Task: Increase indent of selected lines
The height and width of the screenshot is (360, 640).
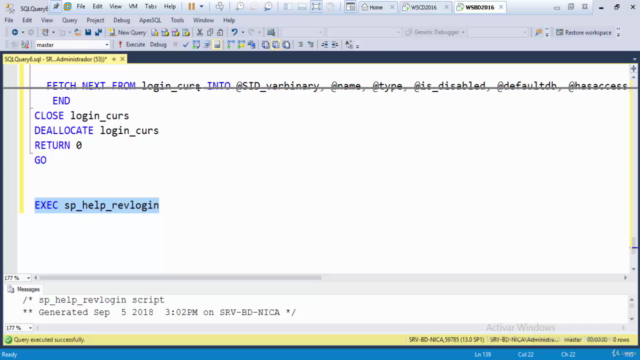Action: [x=335, y=45]
